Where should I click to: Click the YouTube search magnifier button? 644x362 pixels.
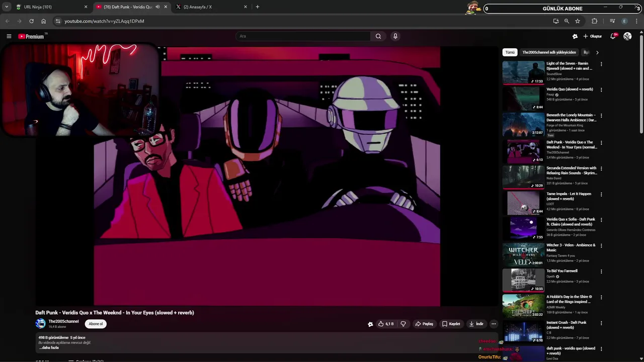(378, 36)
